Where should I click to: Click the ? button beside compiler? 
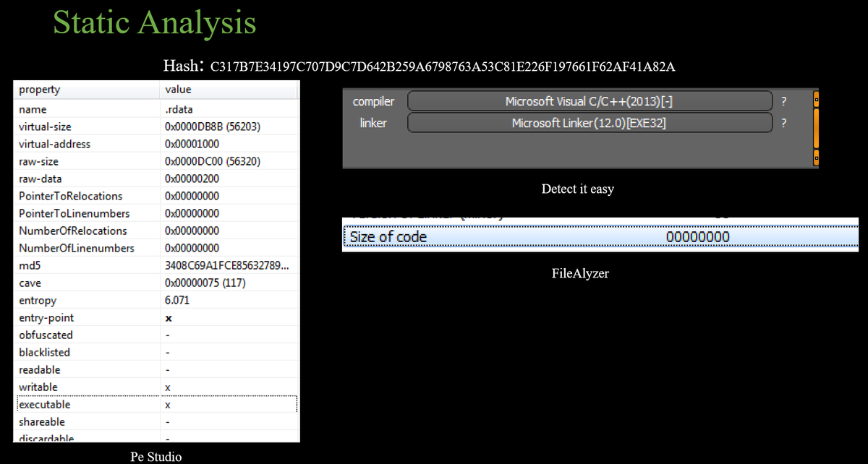783,101
